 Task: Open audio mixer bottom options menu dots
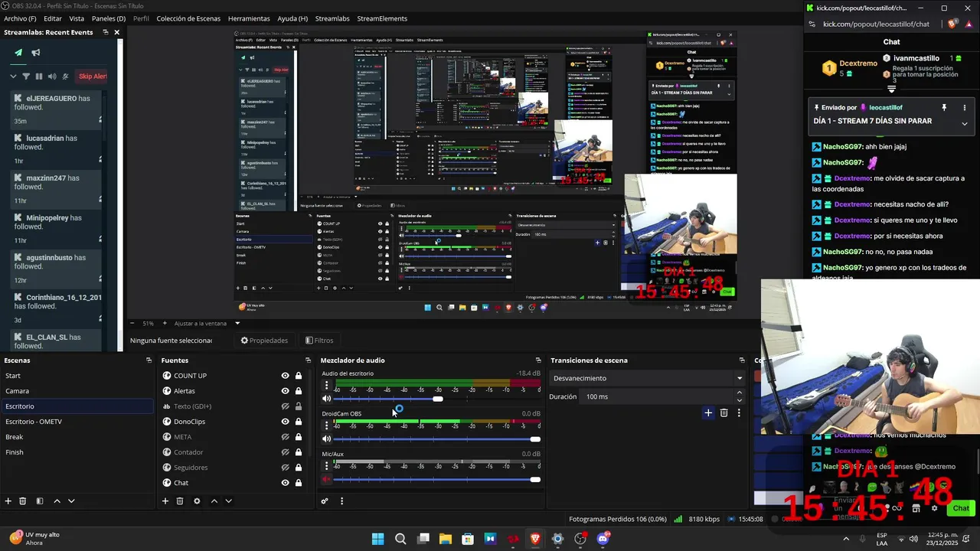[x=341, y=501]
